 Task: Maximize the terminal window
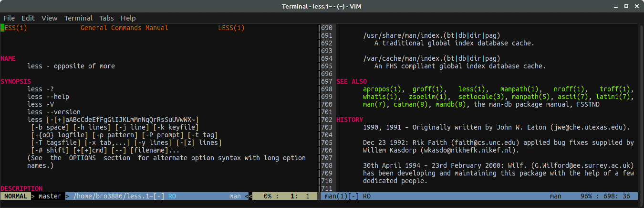coord(625,6)
